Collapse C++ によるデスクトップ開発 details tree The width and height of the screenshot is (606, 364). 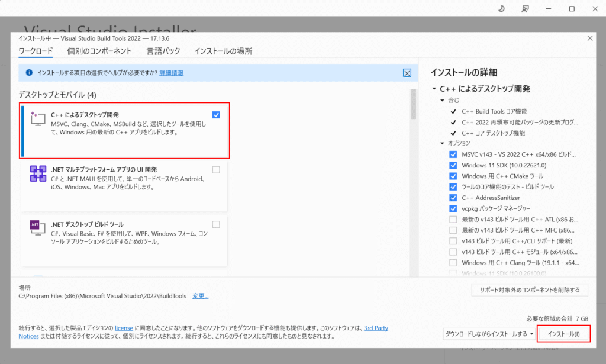(434, 89)
